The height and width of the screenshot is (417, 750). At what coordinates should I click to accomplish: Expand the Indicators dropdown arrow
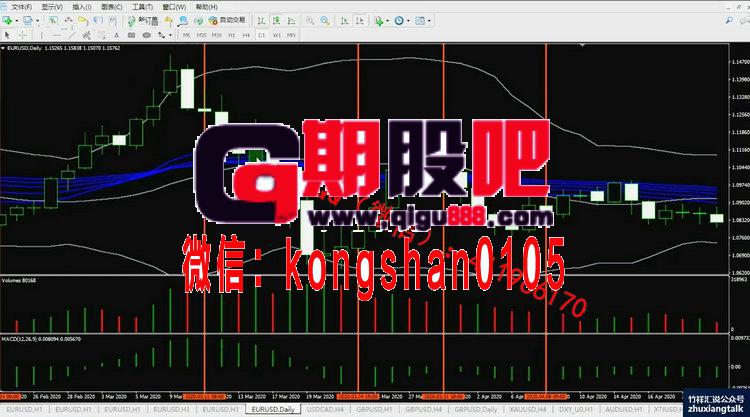click(387, 21)
